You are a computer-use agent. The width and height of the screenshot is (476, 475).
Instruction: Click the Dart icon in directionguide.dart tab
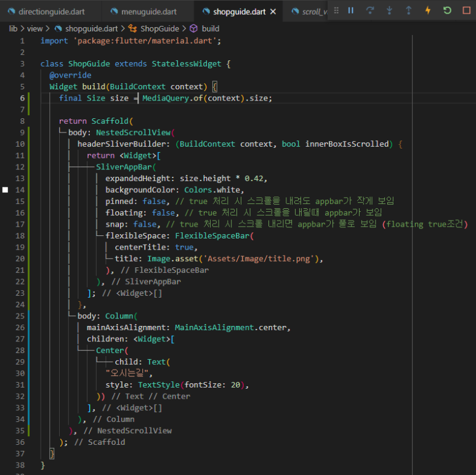coord(11,12)
